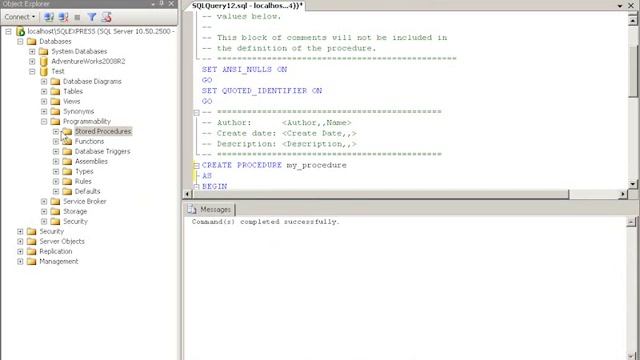Click the Programmability folder icon
Screen dimensions: 640x360
[55, 121]
